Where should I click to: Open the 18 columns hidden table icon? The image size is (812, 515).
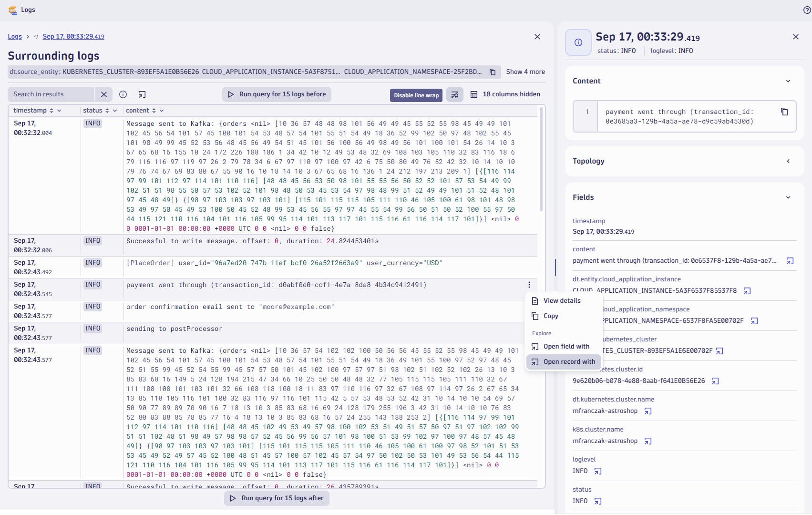(474, 94)
